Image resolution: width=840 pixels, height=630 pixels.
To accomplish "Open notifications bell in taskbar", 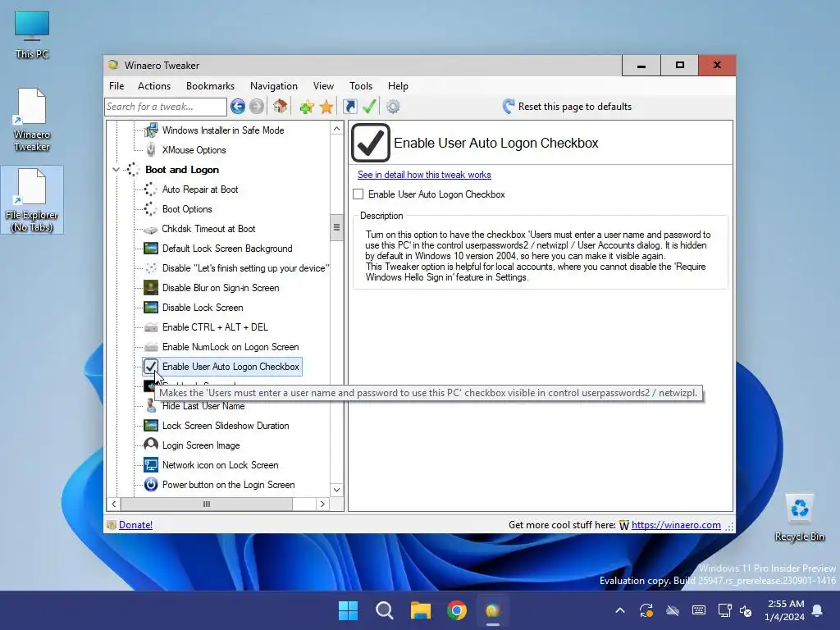I will click(818, 610).
